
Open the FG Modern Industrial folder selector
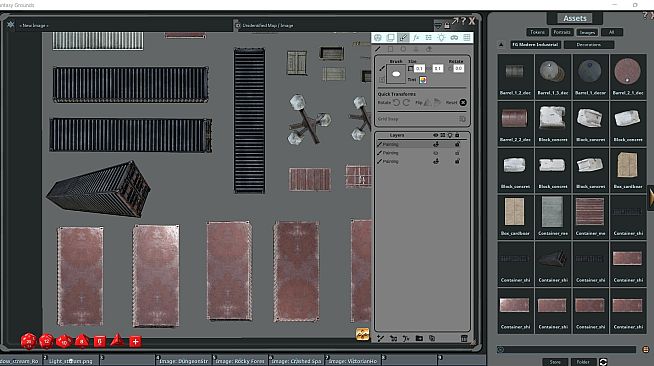coord(536,45)
